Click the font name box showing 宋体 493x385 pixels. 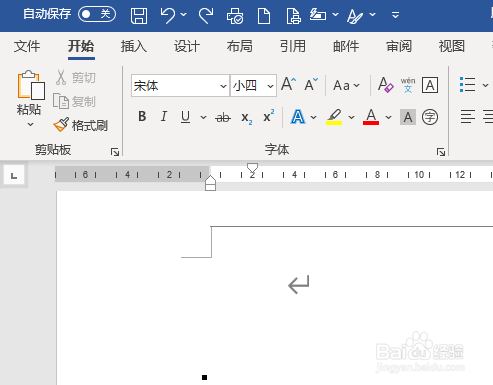pos(175,86)
